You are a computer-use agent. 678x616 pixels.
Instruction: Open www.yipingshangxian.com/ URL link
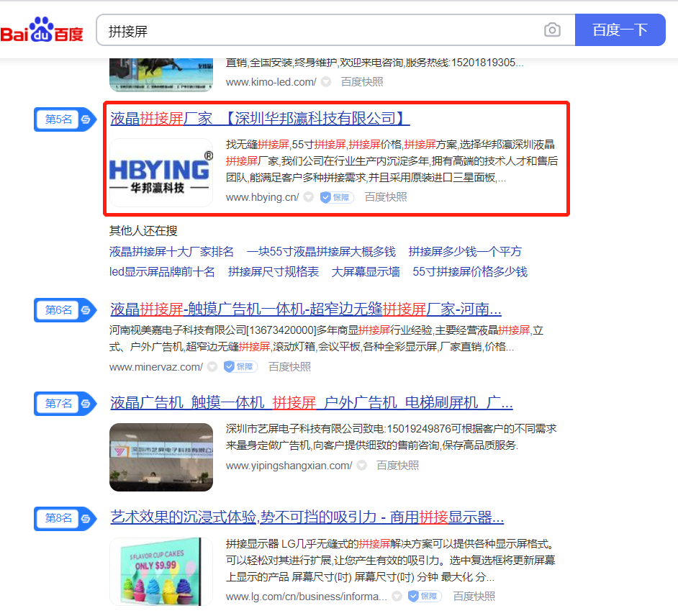click(x=289, y=466)
